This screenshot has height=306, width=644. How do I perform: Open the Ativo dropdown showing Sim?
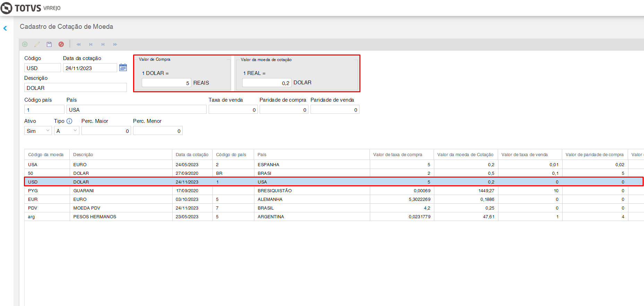point(38,131)
